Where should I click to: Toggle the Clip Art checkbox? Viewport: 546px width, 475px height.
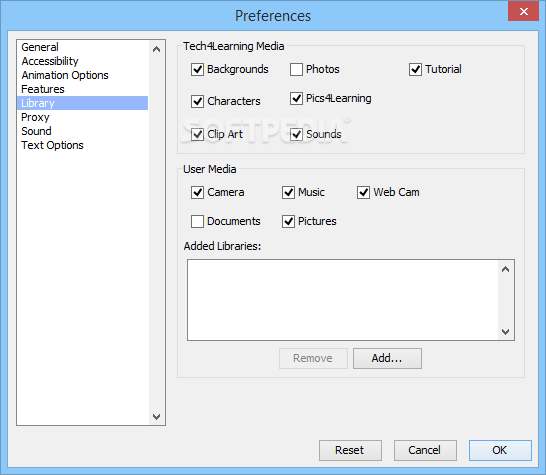(x=197, y=134)
